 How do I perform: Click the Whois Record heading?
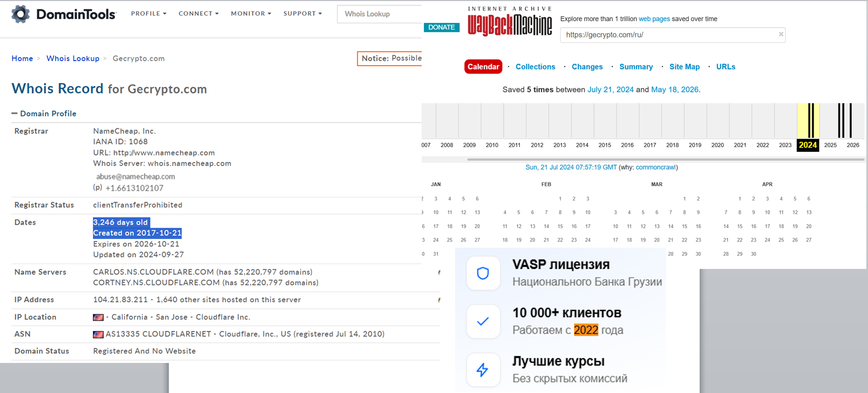[57, 89]
